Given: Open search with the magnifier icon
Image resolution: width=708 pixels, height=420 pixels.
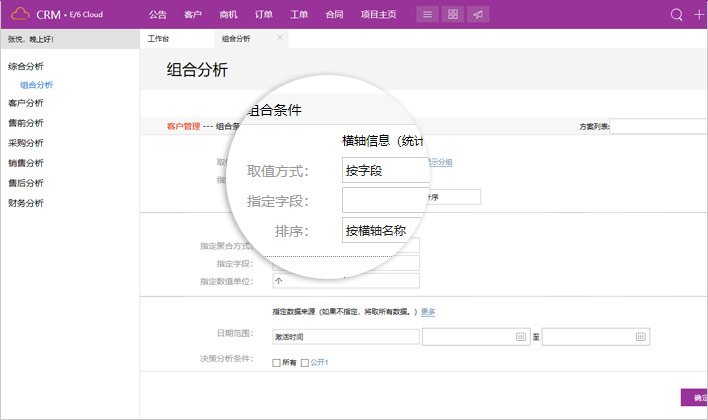Looking at the screenshot, I should (x=677, y=14).
